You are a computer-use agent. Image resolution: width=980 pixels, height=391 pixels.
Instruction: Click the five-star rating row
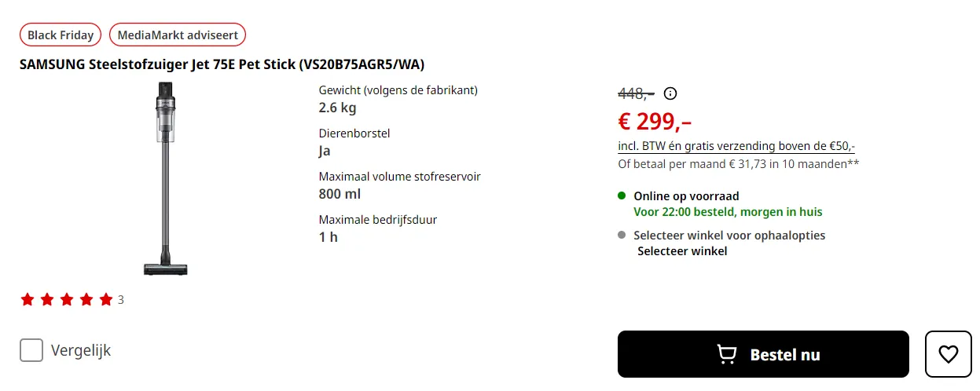tap(67, 299)
